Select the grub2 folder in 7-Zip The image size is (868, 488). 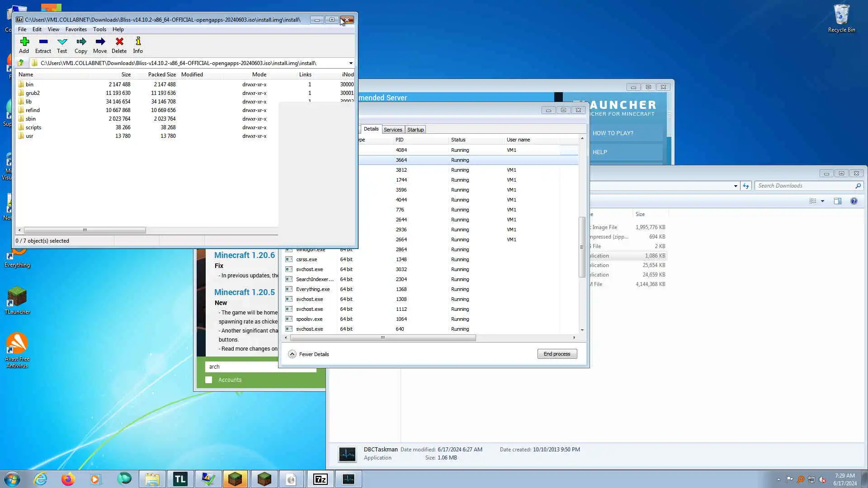33,93
